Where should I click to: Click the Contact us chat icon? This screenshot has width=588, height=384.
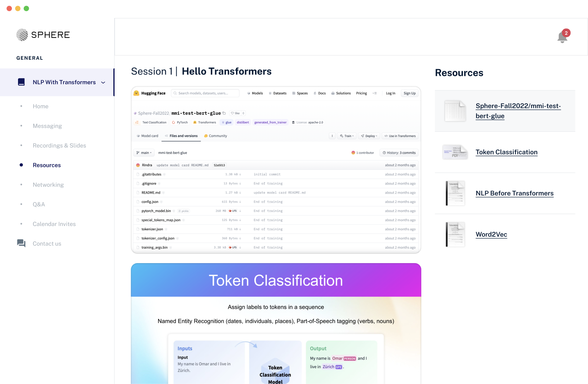pos(21,243)
